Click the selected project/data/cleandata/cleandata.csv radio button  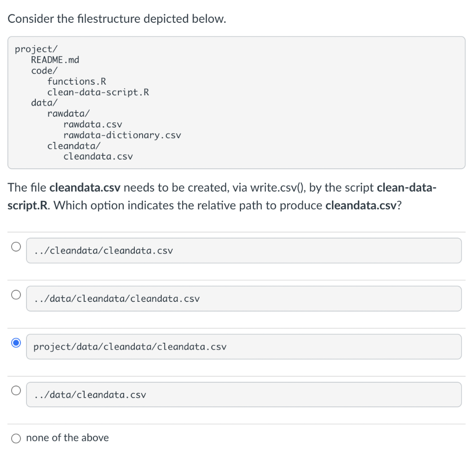coord(16,343)
